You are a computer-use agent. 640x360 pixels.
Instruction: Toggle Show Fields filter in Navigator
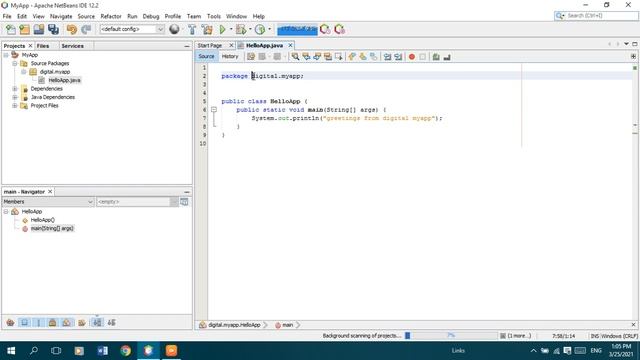(x=24, y=323)
